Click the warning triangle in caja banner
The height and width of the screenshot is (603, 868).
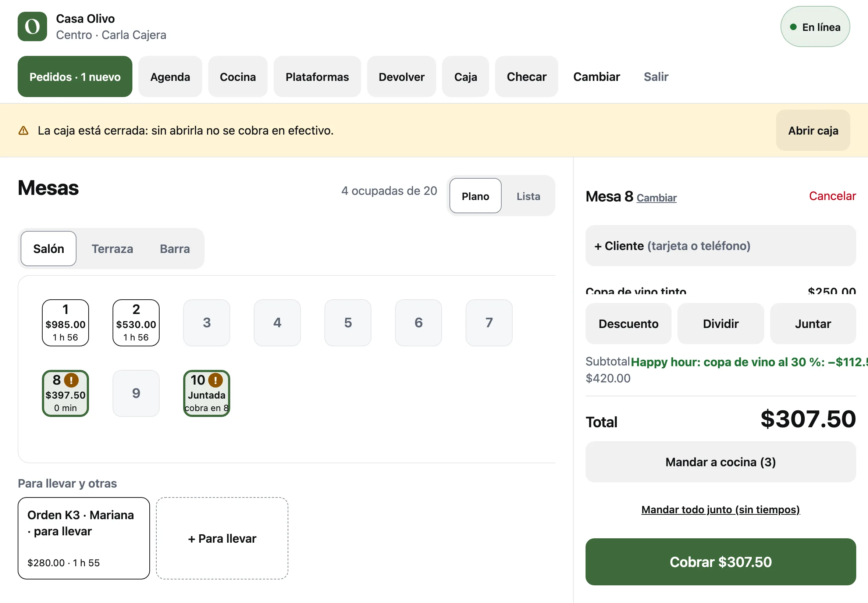24,131
